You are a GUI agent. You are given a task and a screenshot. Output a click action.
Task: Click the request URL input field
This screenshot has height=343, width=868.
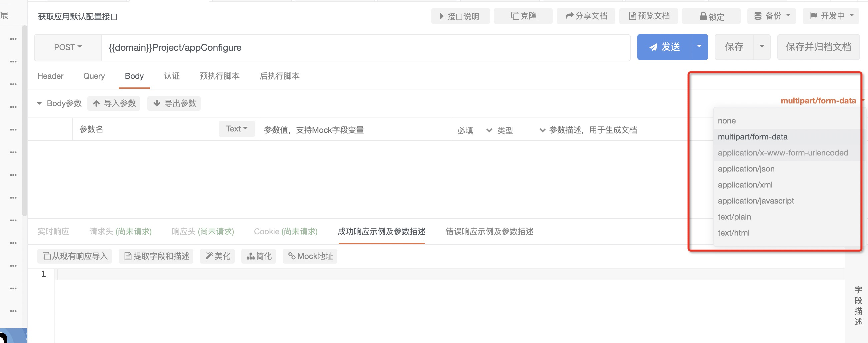pos(366,48)
